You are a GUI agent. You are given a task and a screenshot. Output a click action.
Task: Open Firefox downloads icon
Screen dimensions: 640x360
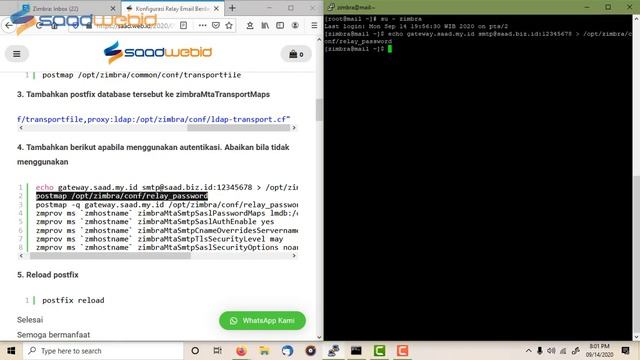(250, 25)
